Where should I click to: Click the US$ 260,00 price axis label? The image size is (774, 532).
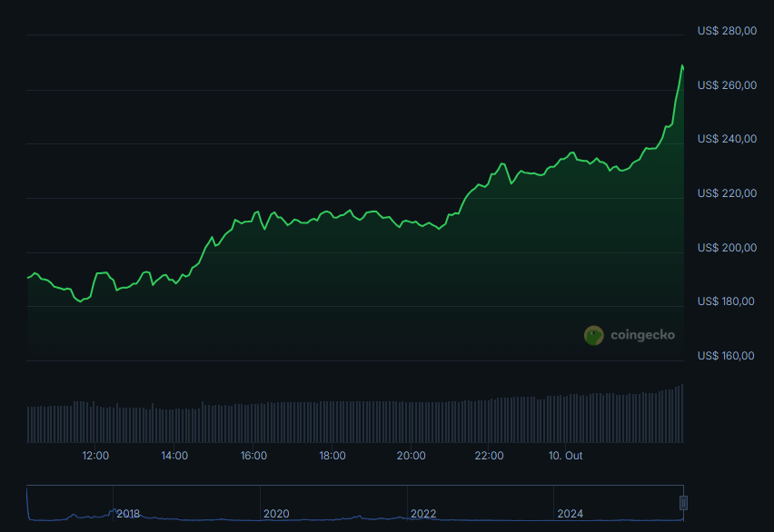tap(727, 85)
